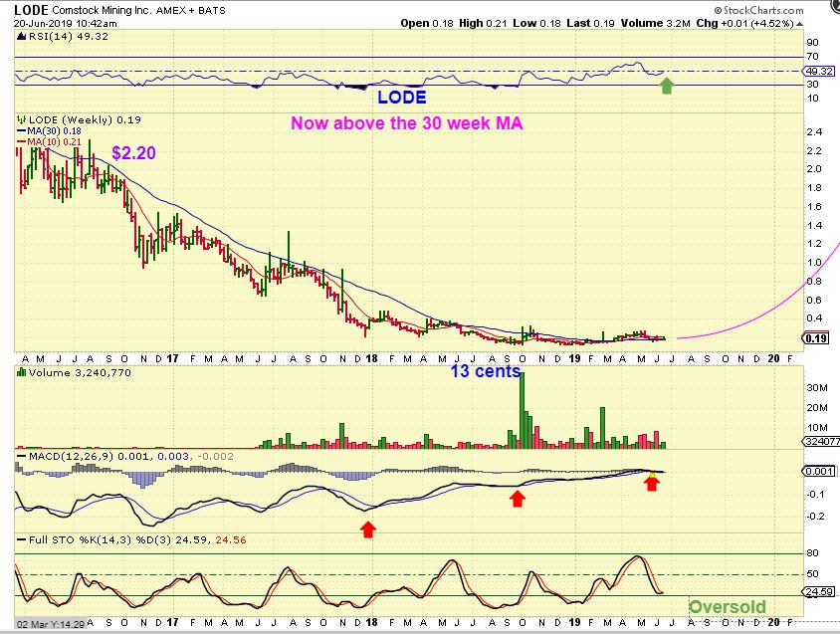This screenshot has height=634, width=840.
Task: Click the green up triangle beside Chg
Action: [x=799, y=24]
